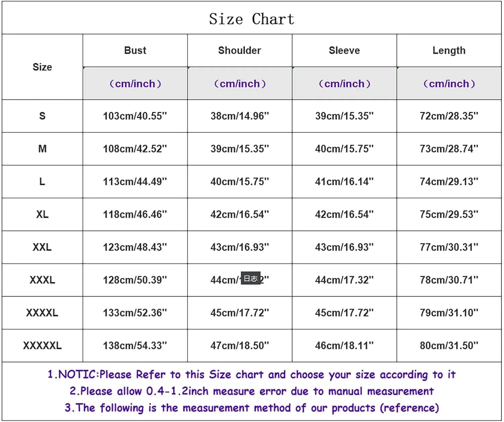Select the Size Chart title cell
504x422 pixels.
pyautogui.click(x=252, y=18)
